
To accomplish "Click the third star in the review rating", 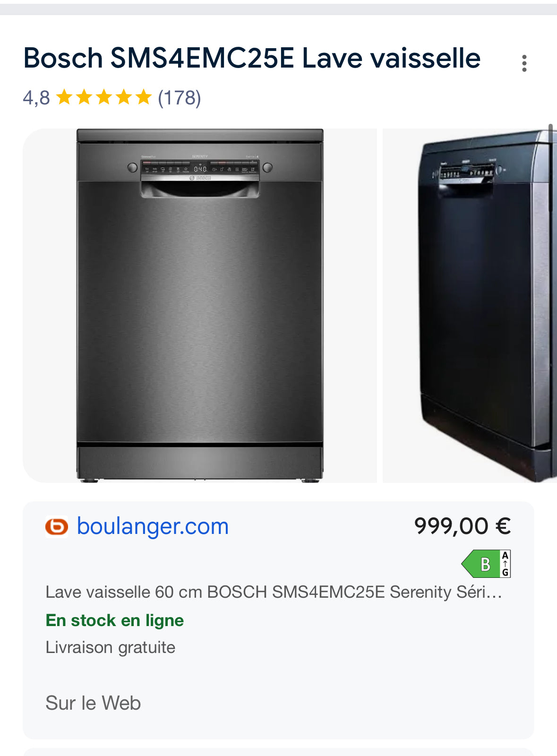I will click(x=103, y=98).
